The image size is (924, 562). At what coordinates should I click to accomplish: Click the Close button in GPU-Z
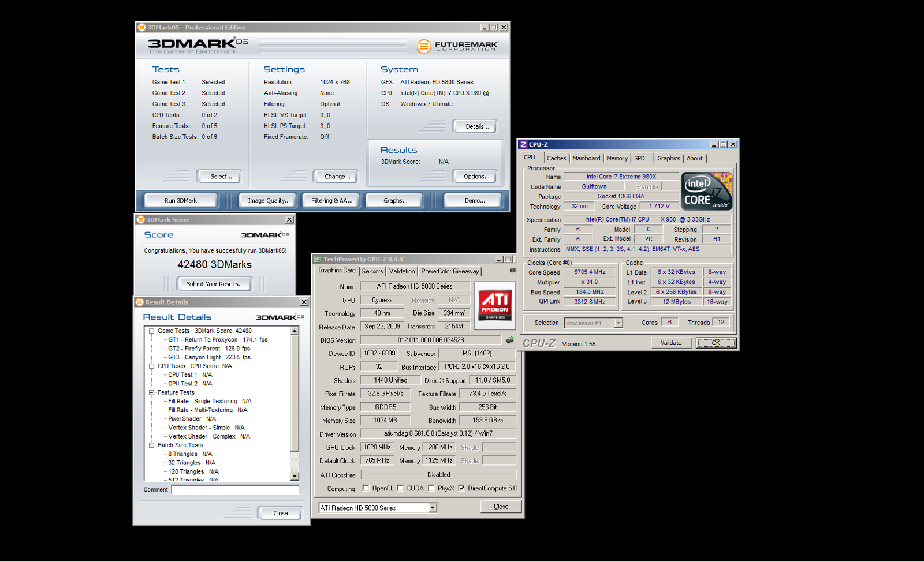(x=501, y=507)
